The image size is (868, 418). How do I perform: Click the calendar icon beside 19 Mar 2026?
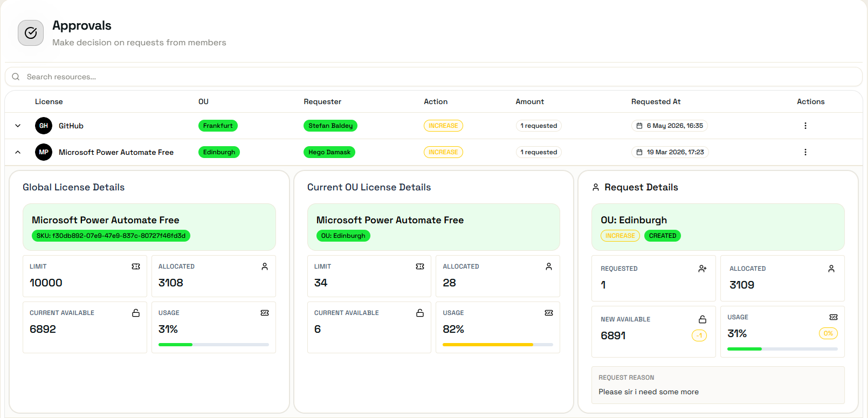639,152
